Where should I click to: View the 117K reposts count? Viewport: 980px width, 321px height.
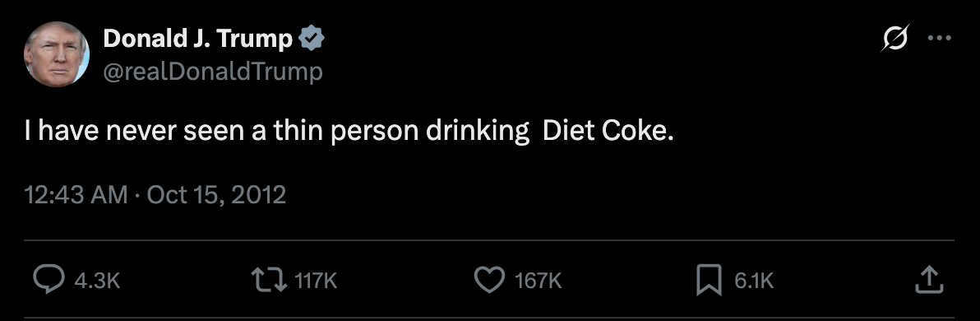(x=316, y=281)
